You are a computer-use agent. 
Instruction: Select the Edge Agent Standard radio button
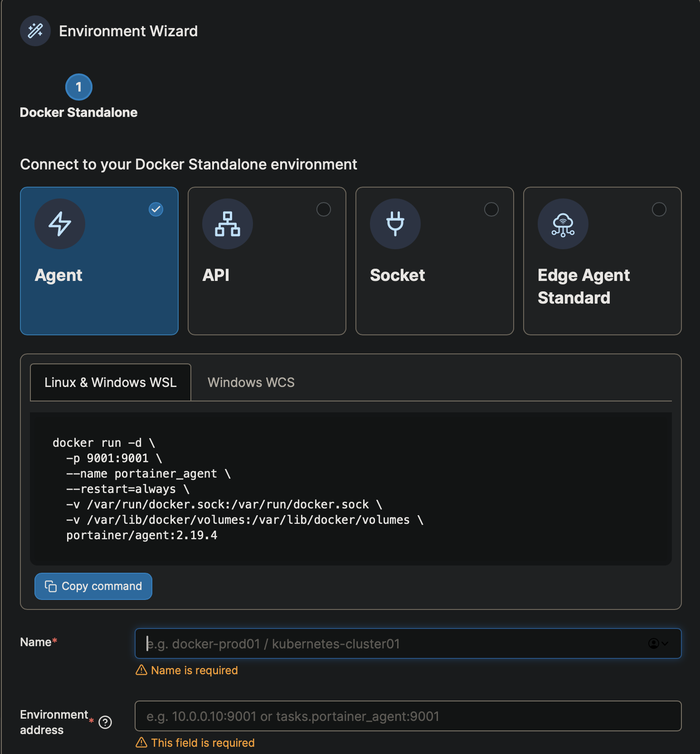tap(659, 209)
